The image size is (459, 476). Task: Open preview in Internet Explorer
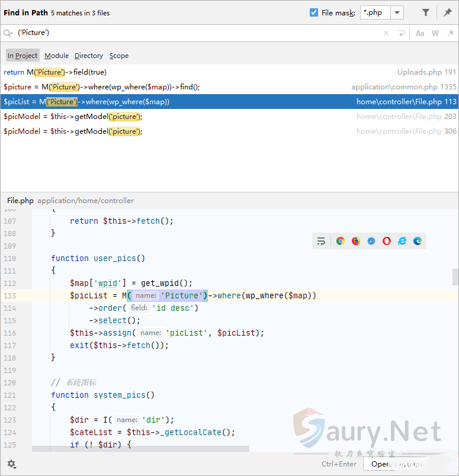[x=402, y=241]
